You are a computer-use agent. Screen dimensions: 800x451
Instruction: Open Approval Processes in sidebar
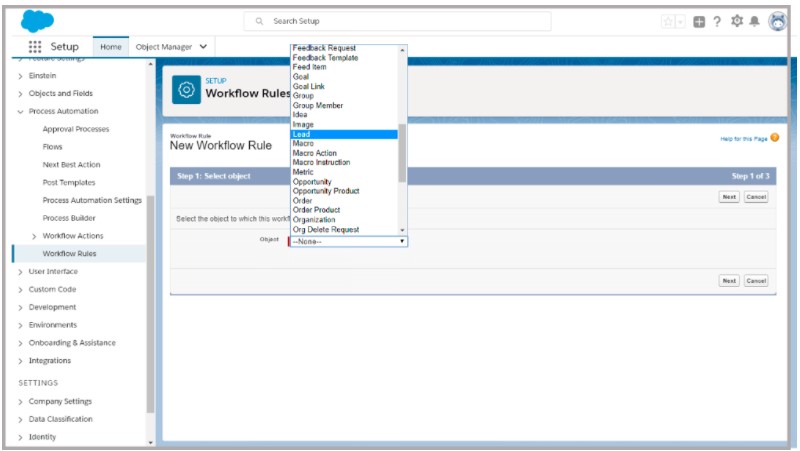(76, 129)
